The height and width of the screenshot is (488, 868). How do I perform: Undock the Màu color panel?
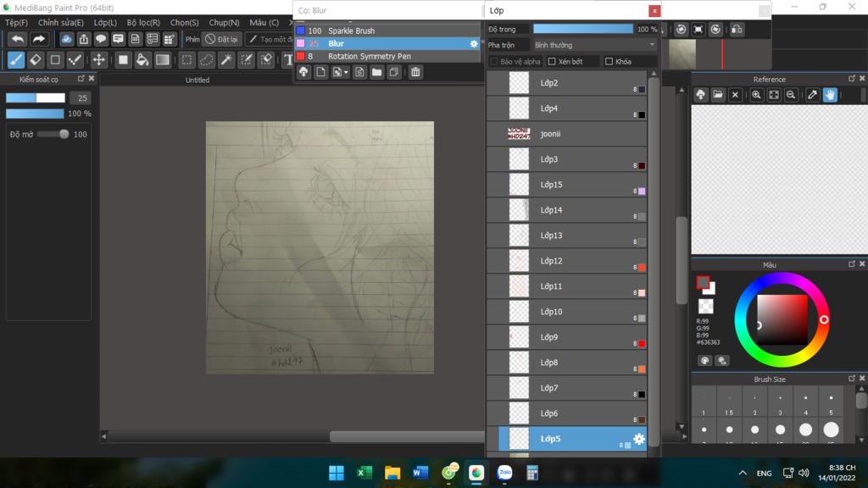click(x=851, y=264)
